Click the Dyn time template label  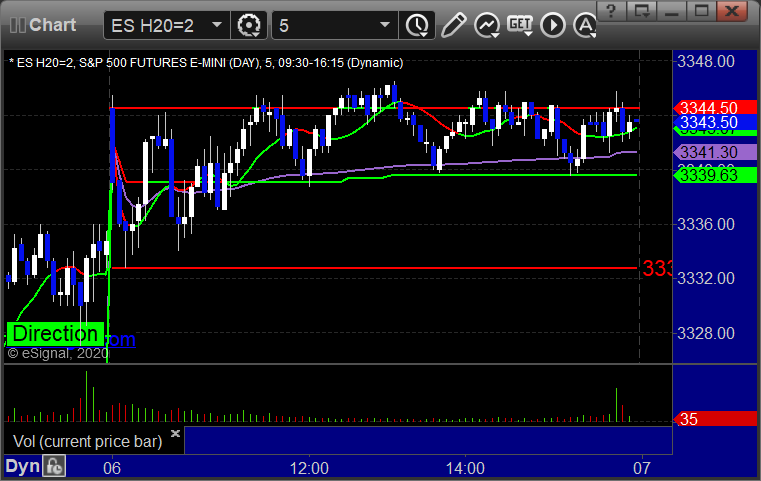coord(22,466)
